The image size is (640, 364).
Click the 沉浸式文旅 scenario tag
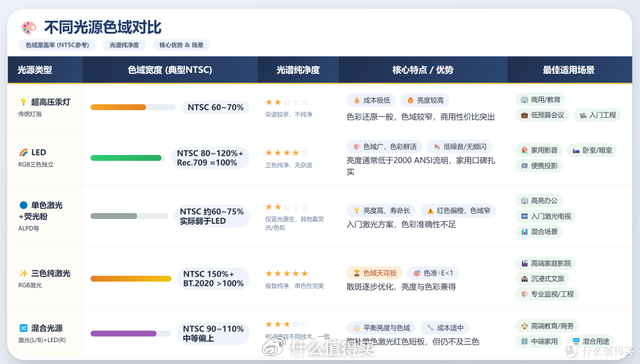tap(542, 279)
